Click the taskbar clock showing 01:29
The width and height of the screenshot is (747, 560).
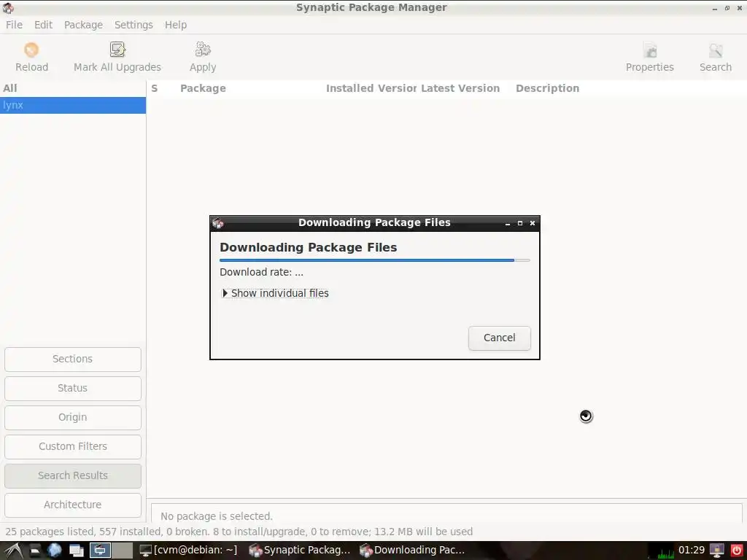click(x=692, y=550)
